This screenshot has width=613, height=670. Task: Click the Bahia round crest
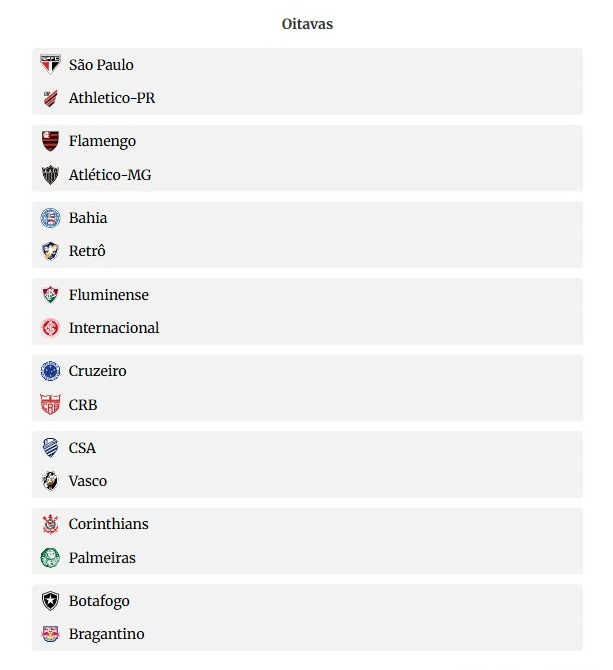click(50, 218)
